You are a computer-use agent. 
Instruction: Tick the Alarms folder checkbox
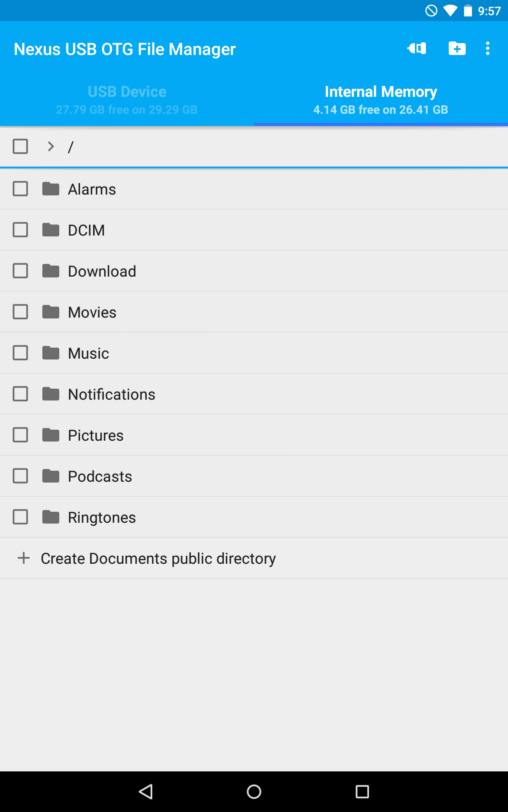(x=20, y=189)
